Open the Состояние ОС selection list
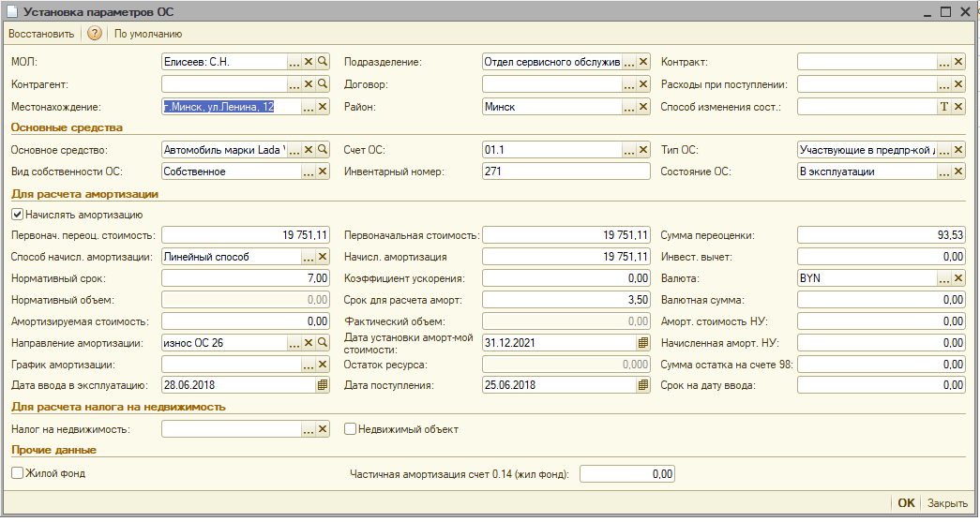 (944, 172)
